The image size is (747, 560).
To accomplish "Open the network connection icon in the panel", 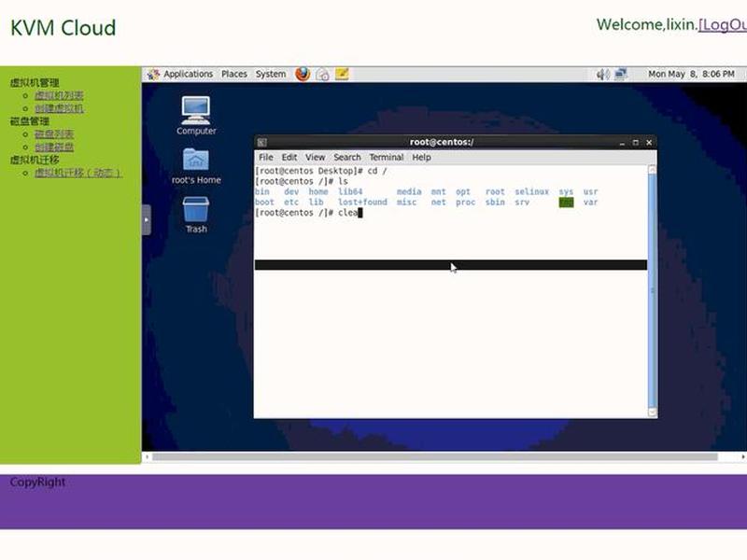I will point(620,74).
